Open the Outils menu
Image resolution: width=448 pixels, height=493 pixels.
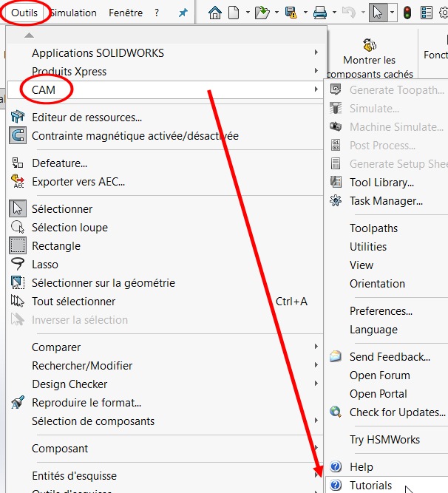click(x=24, y=13)
